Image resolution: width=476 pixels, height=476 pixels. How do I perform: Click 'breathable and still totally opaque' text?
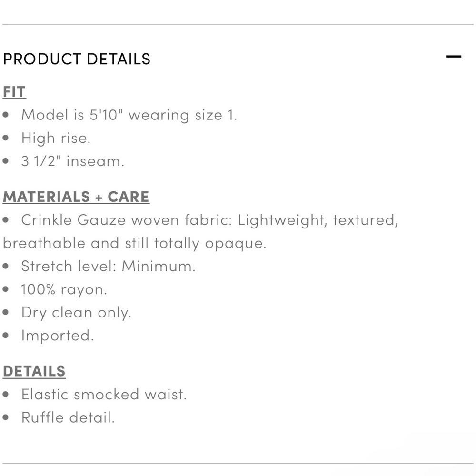click(x=135, y=243)
